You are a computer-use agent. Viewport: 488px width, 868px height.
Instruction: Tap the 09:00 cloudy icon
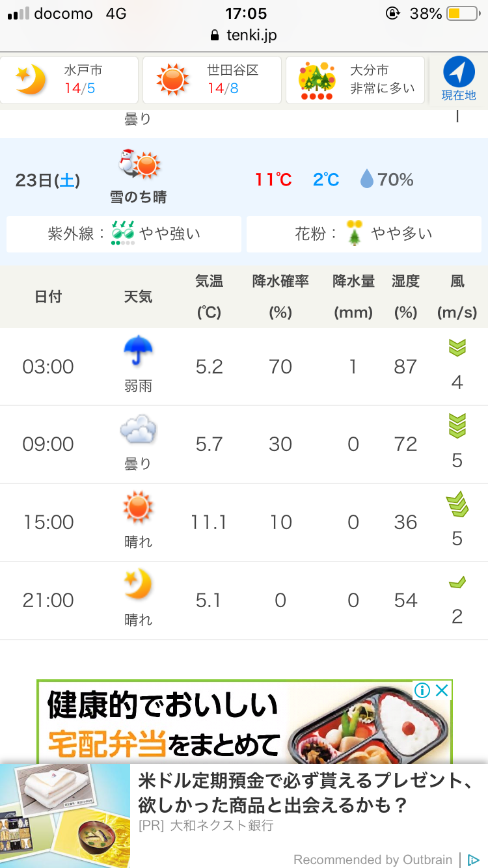coord(138,430)
